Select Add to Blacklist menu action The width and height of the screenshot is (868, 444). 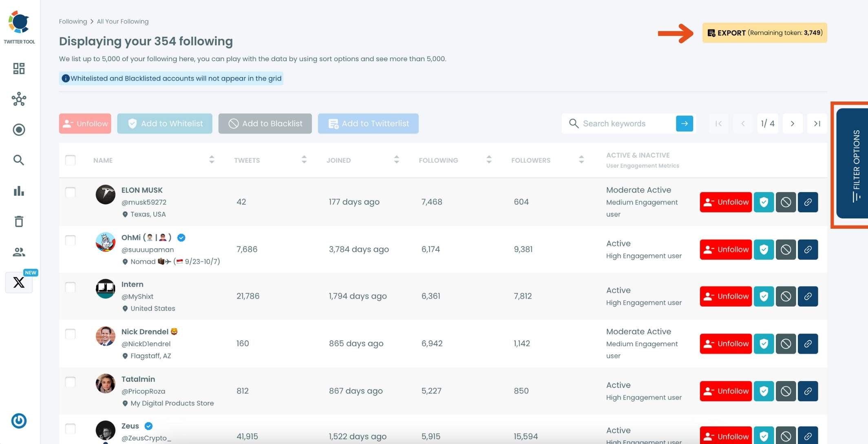[x=265, y=124]
